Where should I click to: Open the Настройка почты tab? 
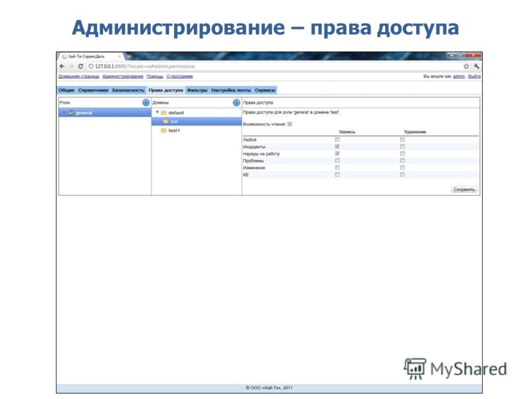[231, 90]
